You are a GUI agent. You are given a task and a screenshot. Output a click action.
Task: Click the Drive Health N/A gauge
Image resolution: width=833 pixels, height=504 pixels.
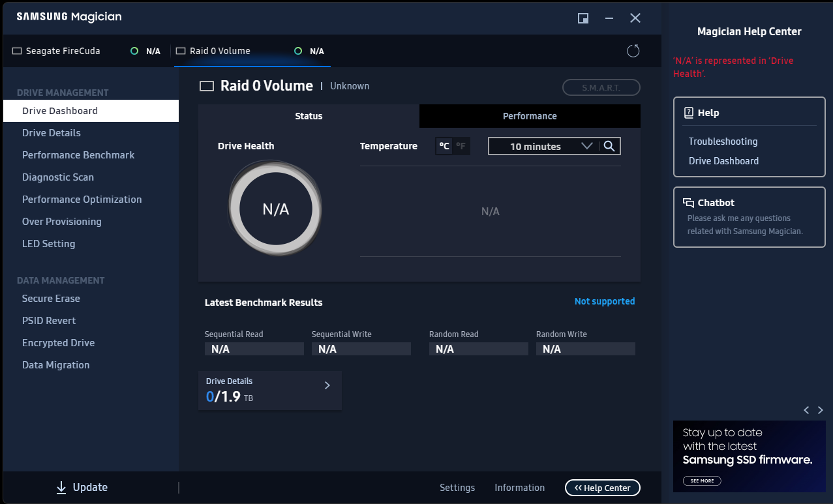point(275,209)
